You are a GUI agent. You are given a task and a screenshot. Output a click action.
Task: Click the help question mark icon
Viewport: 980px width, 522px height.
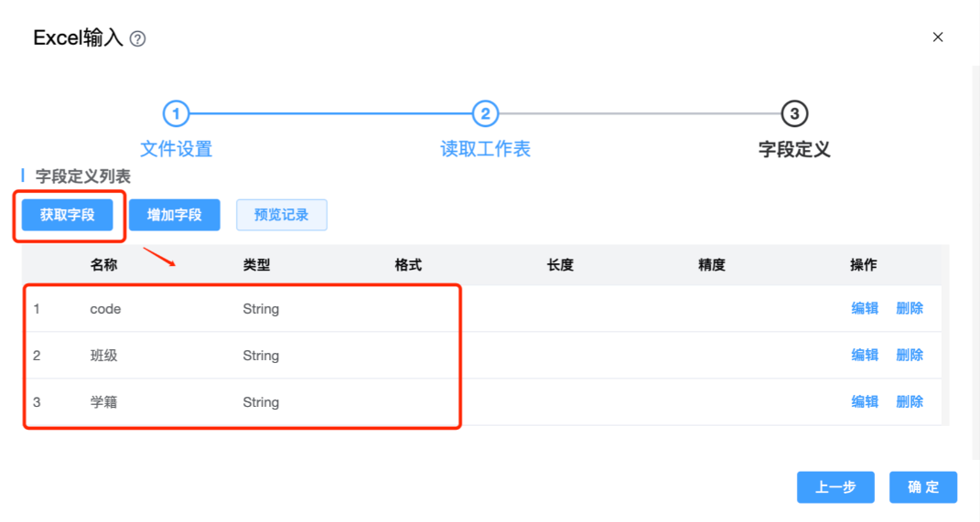[x=138, y=39]
